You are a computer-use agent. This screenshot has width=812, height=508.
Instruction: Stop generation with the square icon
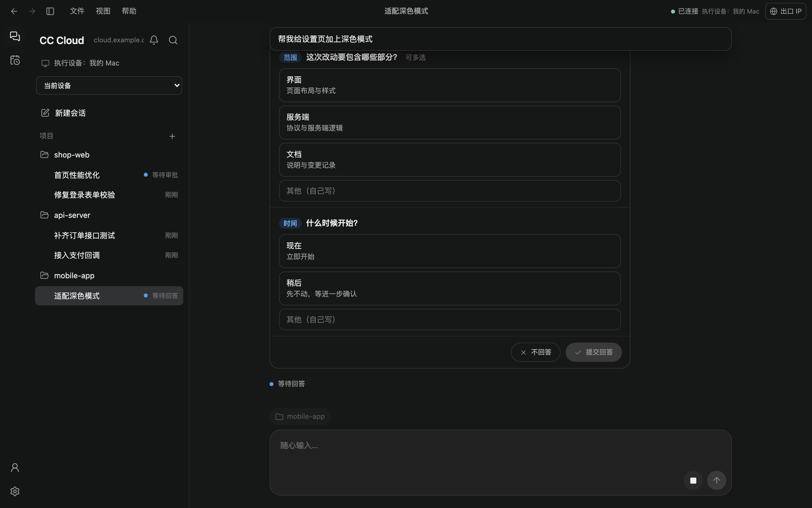(x=693, y=480)
